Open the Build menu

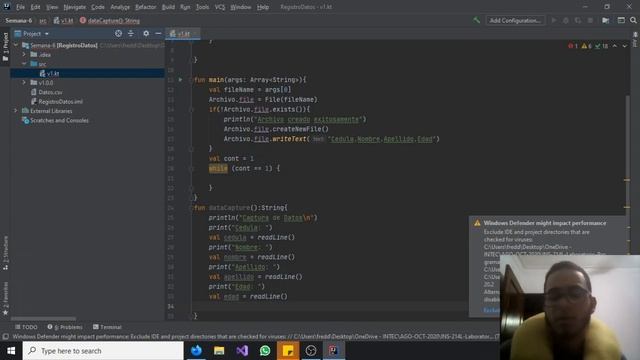(168, 7)
